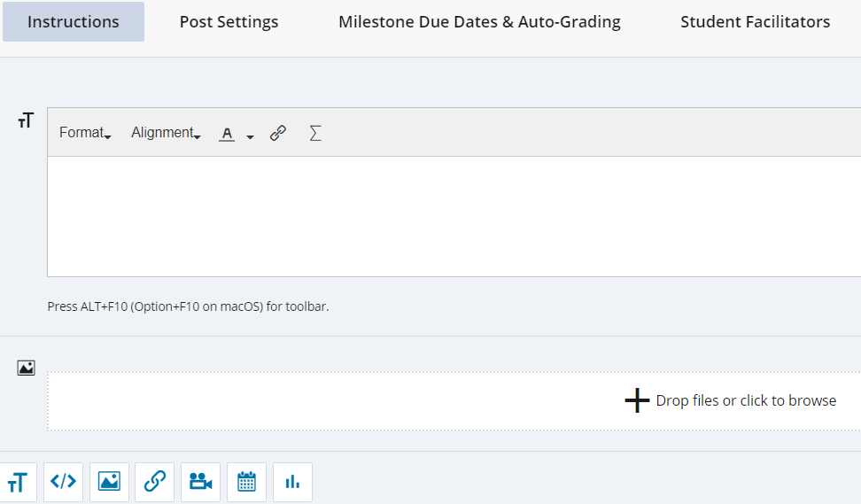Apply text color with the A icon
This screenshot has width=861, height=504.
pos(227,134)
